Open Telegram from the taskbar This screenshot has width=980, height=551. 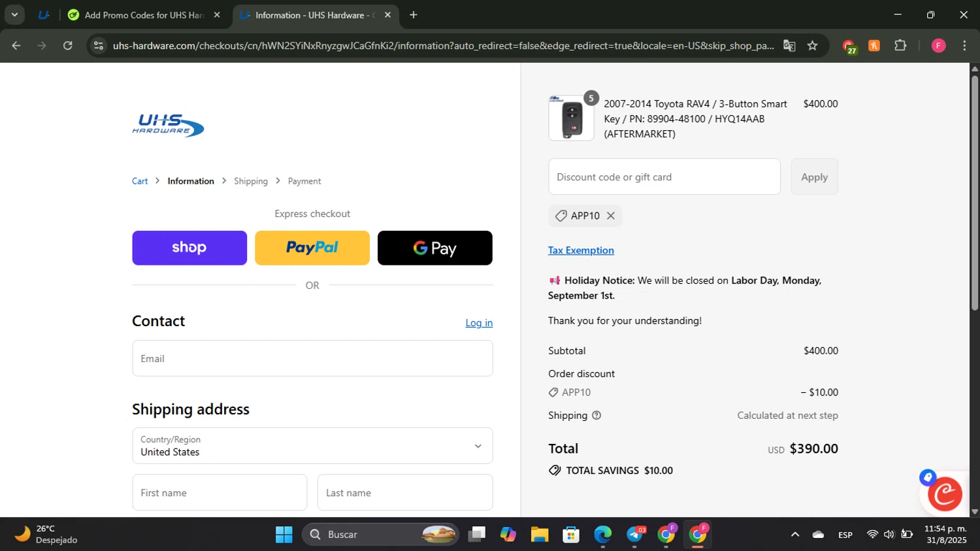pyautogui.click(x=635, y=535)
